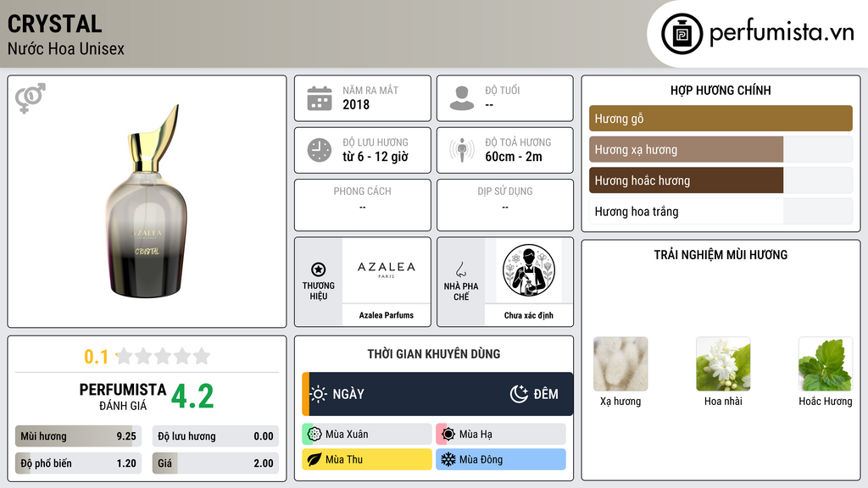Select the Mùa Xuân season chip
The image size is (868, 488).
(367, 435)
